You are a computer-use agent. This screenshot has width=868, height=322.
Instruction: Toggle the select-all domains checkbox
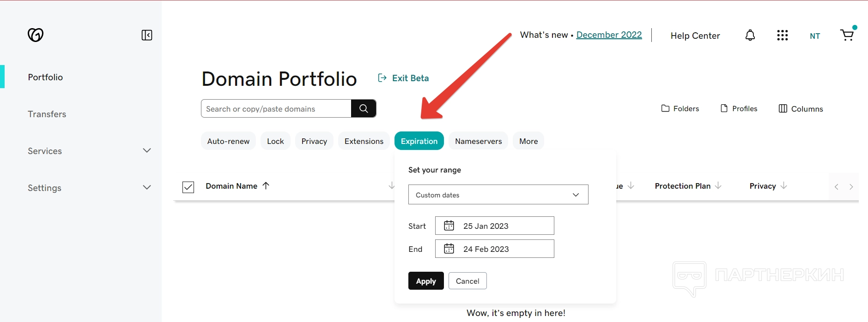pyautogui.click(x=188, y=187)
